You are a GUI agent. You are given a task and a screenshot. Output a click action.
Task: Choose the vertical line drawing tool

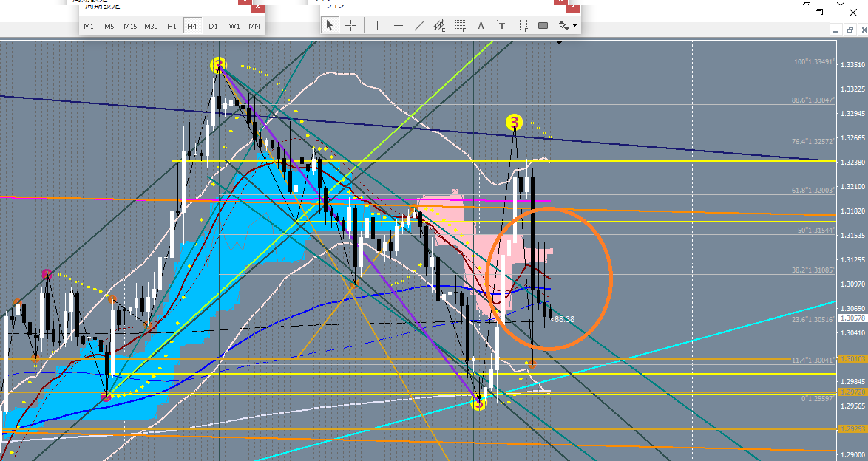pos(377,25)
